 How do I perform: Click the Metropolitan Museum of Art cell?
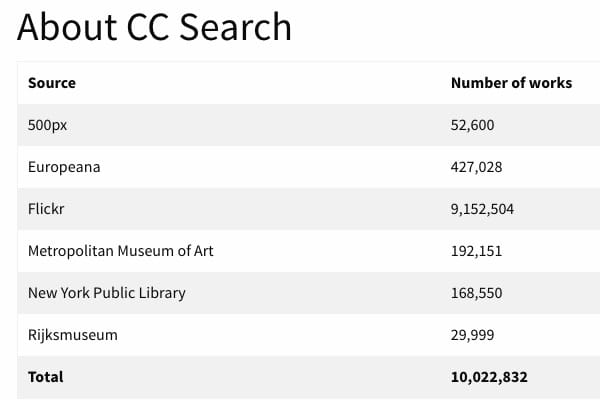(121, 251)
